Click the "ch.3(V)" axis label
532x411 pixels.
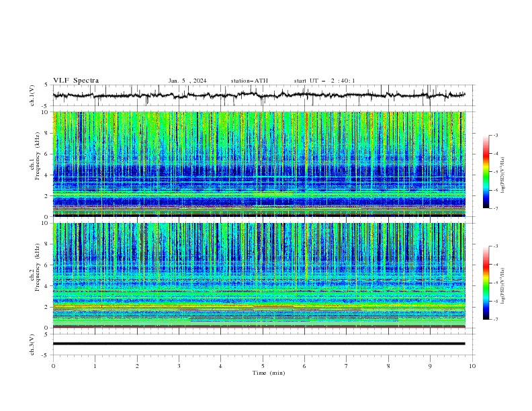tap(32, 345)
